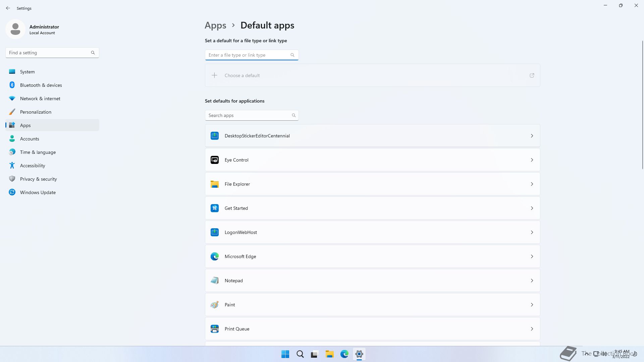Click the Settings gear on taskbar
This screenshot has width=644, height=362.
click(x=359, y=354)
